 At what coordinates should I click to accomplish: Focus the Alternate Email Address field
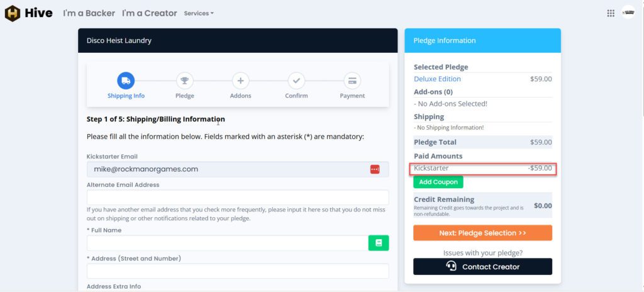[237, 198]
